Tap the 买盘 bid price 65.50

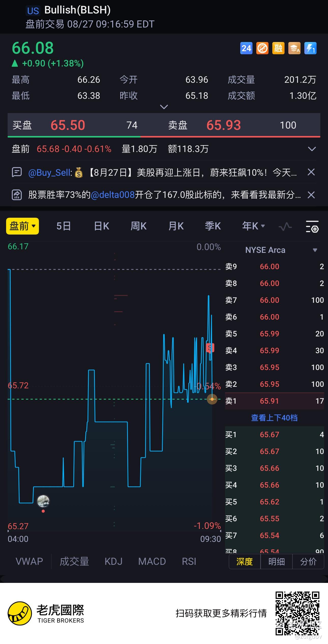[x=68, y=125]
